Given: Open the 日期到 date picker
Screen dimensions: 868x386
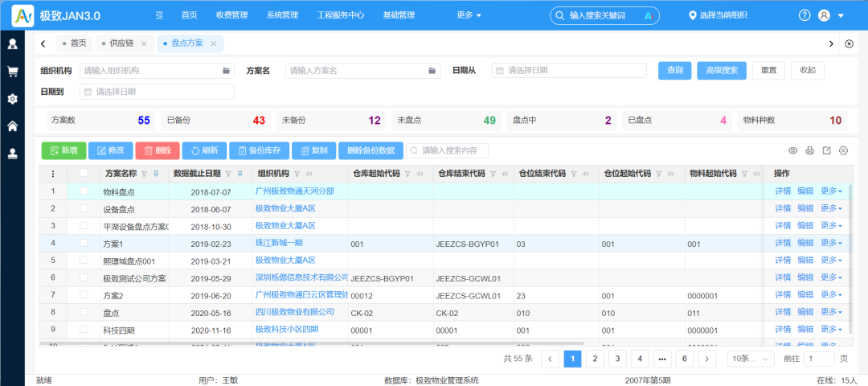Looking at the screenshot, I should pos(157,92).
